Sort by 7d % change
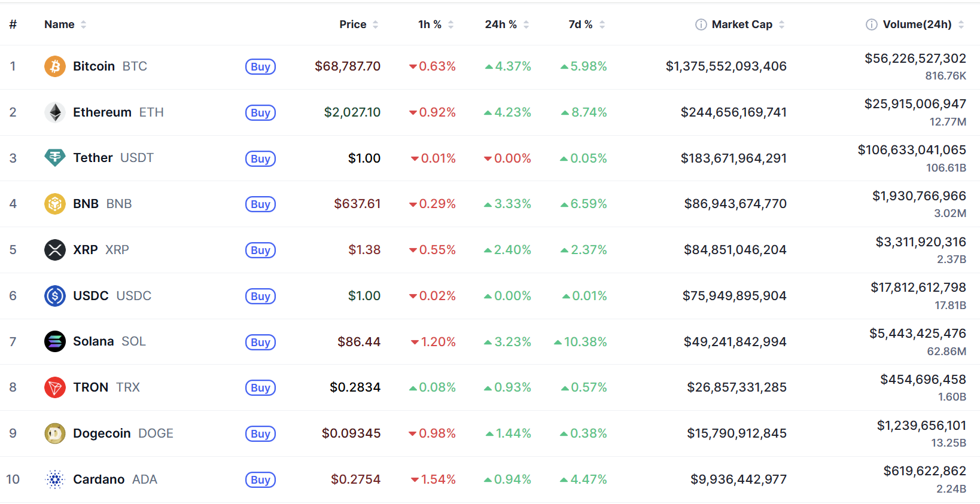 (x=587, y=25)
